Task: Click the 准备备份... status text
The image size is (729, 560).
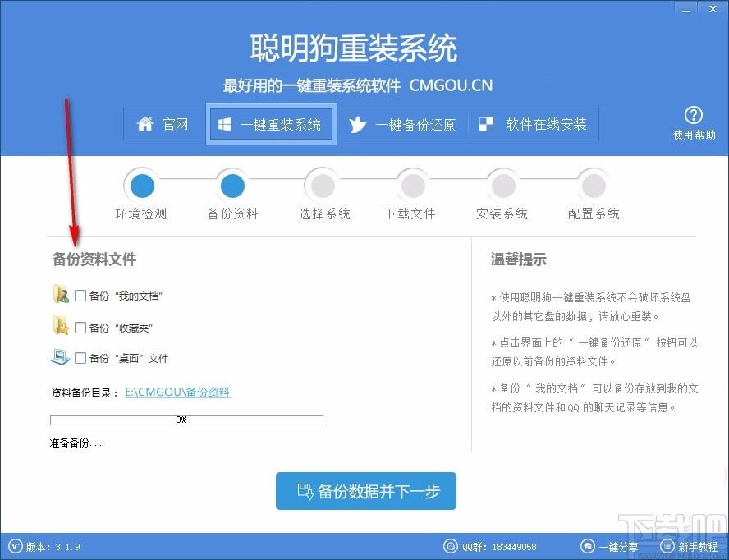Action: point(76,443)
